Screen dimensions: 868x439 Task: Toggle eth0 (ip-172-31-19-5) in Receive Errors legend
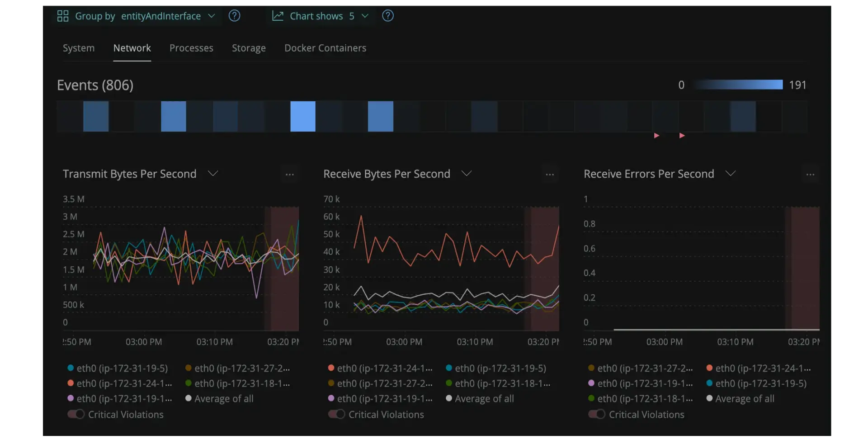pos(756,383)
